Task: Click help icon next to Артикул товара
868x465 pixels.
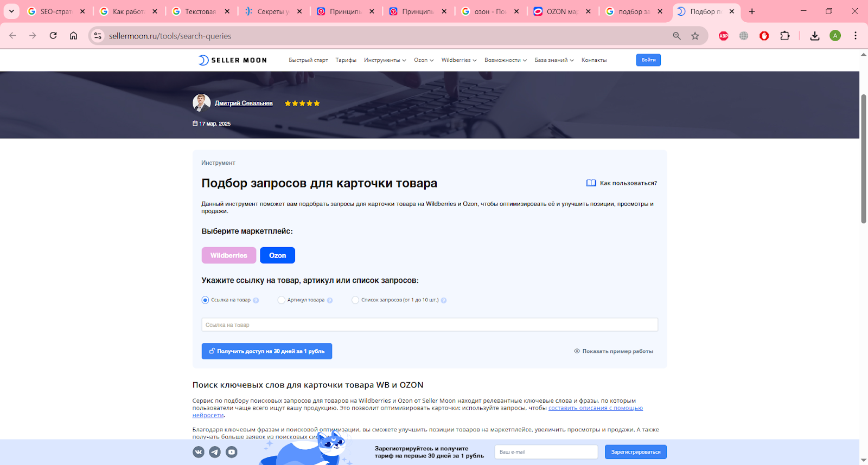Action: click(330, 300)
